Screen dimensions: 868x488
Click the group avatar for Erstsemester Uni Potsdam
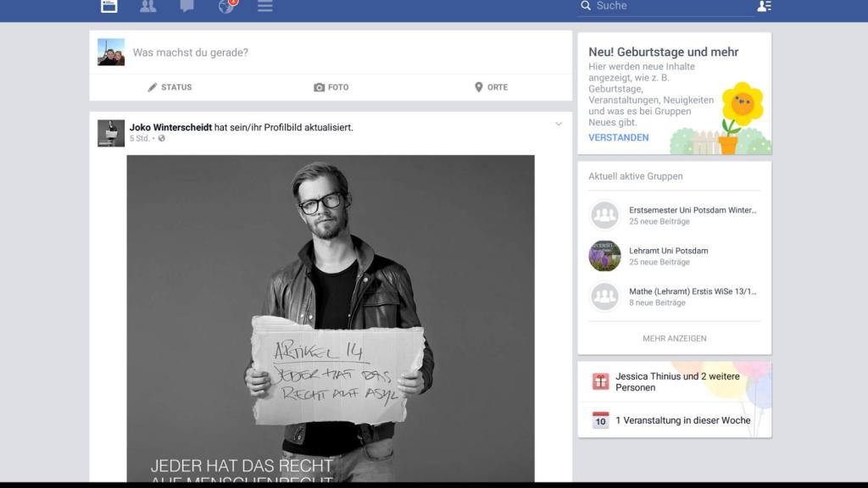click(x=605, y=214)
